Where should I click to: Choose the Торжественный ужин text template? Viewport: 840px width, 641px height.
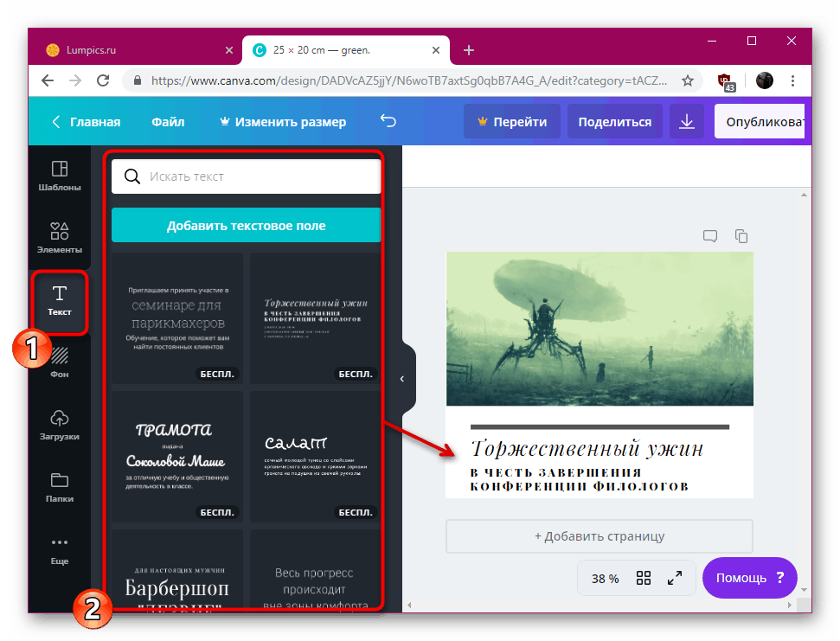pyautogui.click(x=316, y=318)
